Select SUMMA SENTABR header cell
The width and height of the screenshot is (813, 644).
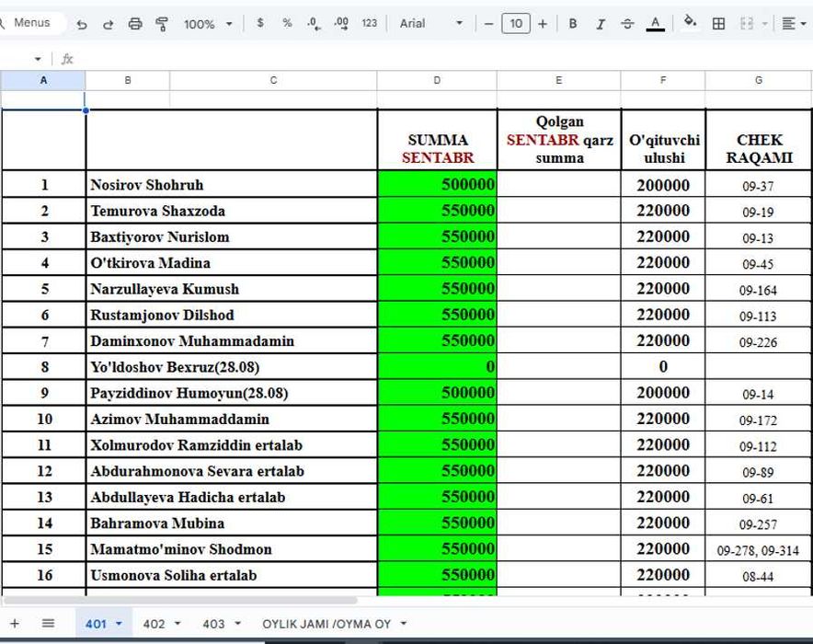pyautogui.click(x=437, y=140)
